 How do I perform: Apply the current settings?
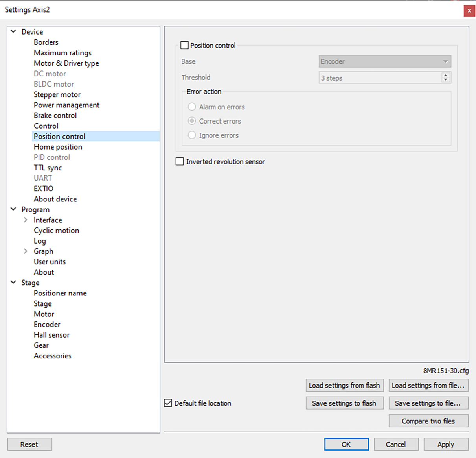446,444
